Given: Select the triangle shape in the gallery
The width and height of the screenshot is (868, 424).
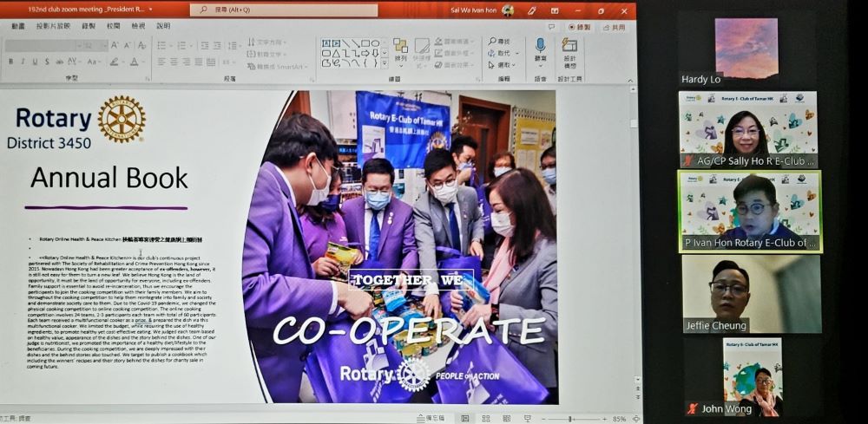Looking at the screenshot, I should [336, 53].
